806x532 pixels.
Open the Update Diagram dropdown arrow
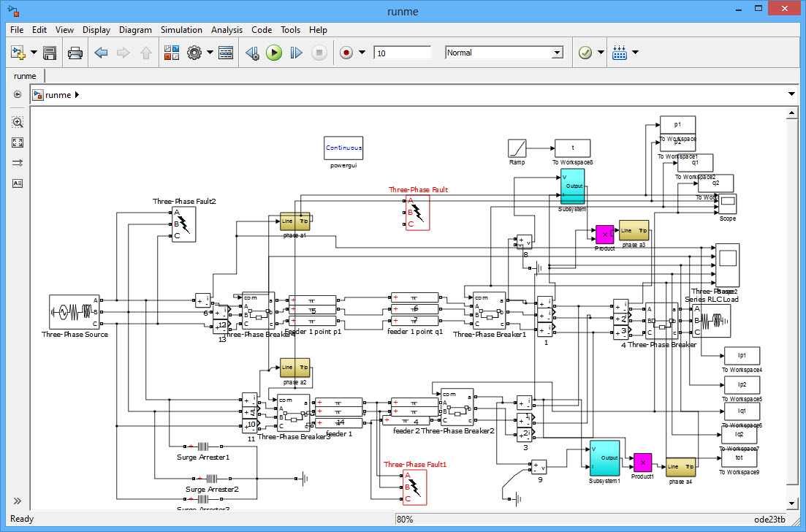coord(601,53)
